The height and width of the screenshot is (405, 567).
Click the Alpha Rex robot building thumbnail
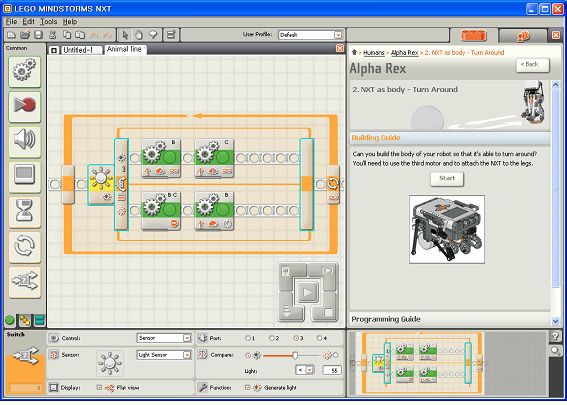[x=447, y=230]
